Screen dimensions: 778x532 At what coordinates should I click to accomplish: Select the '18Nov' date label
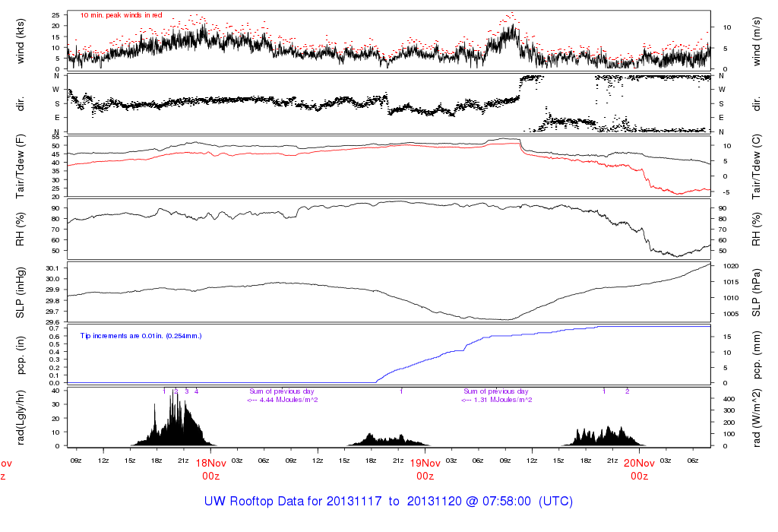coord(211,463)
